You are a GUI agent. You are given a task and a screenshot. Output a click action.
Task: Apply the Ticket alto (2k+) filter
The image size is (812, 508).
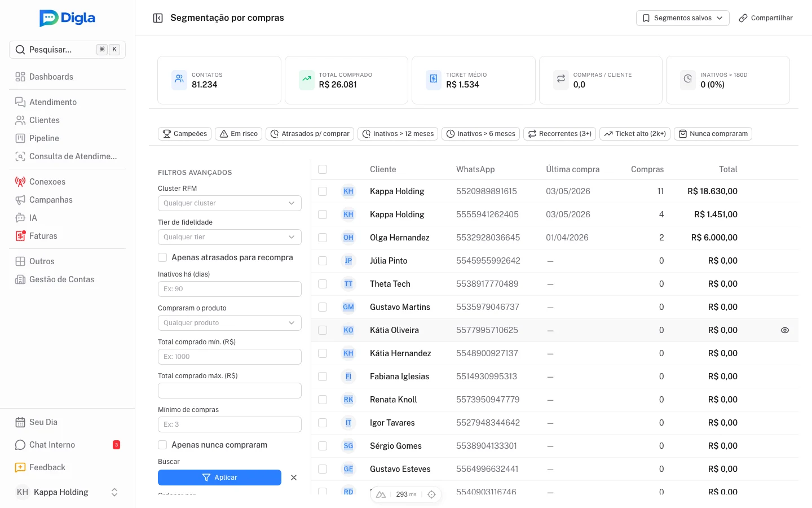click(x=635, y=134)
